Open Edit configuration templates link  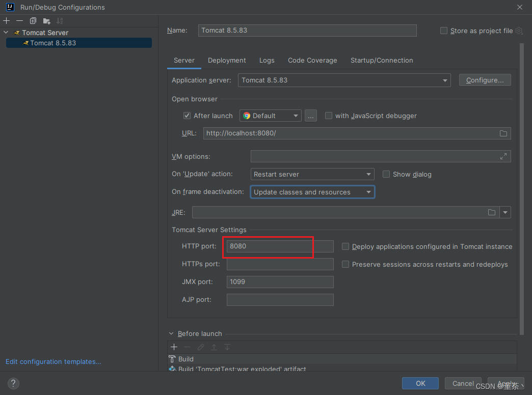pyautogui.click(x=54, y=362)
